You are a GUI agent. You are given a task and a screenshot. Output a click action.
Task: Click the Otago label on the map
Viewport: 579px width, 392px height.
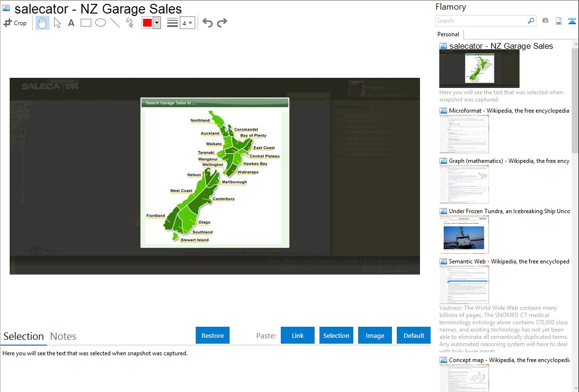click(204, 222)
